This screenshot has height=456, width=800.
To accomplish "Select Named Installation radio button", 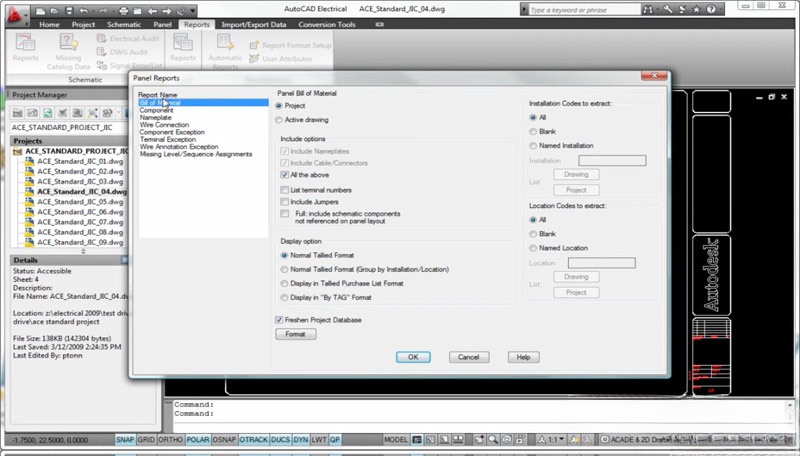I will coord(533,146).
